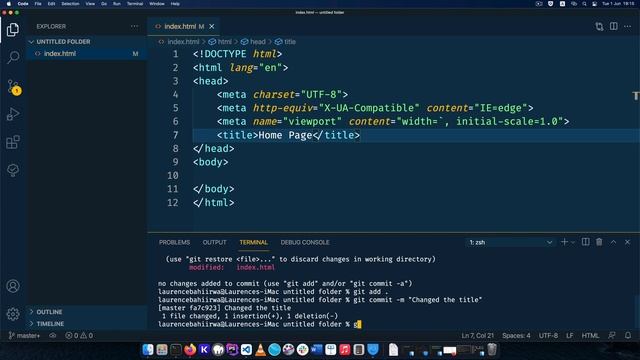The image size is (640, 360).
Task: Click the errors and warnings count in status bar
Action: pyautogui.click(x=79, y=336)
